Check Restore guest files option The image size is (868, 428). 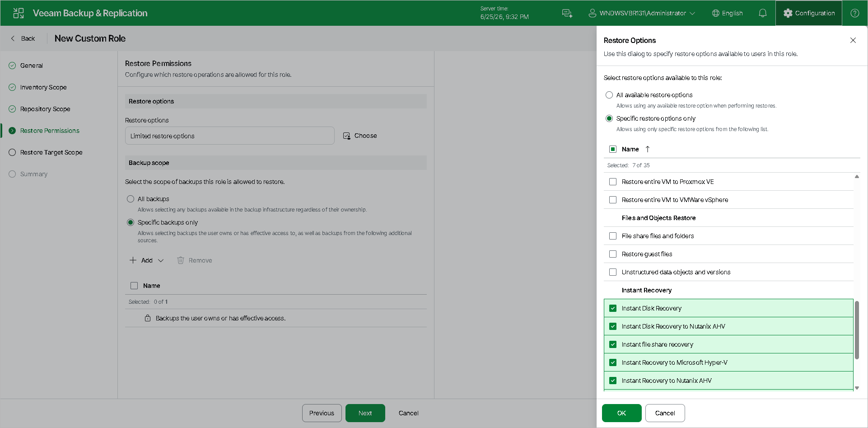coord(613,254)
